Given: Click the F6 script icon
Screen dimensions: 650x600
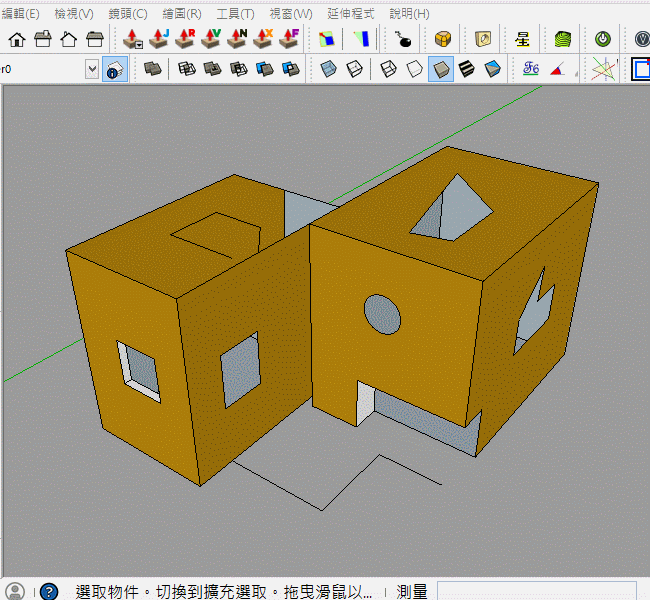Looking at the screenshot, I should pyautogui.click(x=531, y=69).
